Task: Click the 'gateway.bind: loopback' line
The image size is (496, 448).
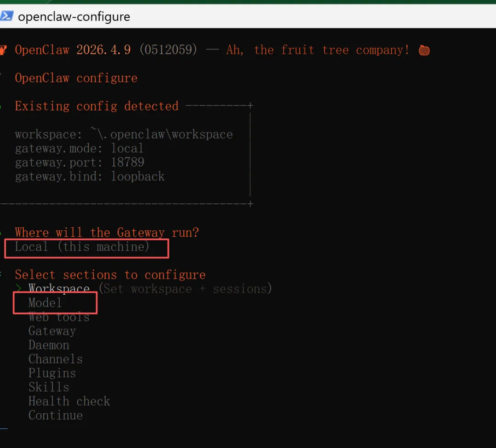Action: (90, 176)
